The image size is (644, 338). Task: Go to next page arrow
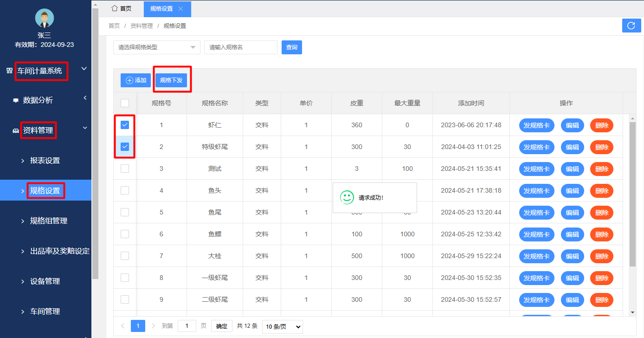(154, 326)
